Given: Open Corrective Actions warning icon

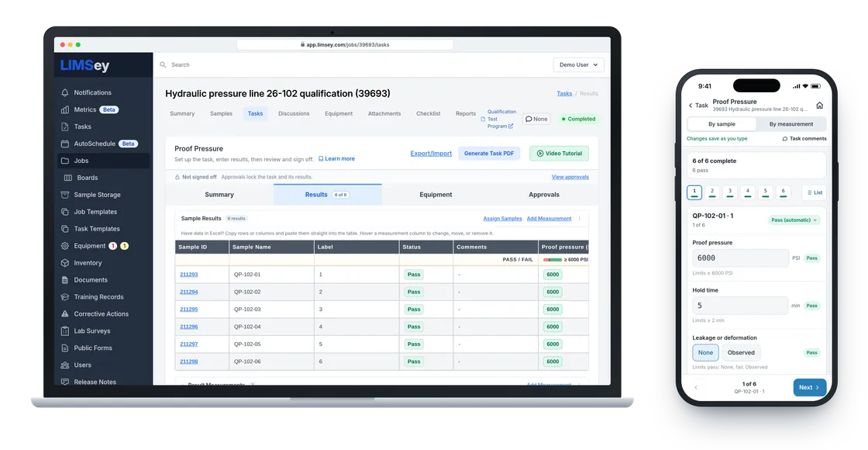Looking at the screenshot, I should 65,313.
